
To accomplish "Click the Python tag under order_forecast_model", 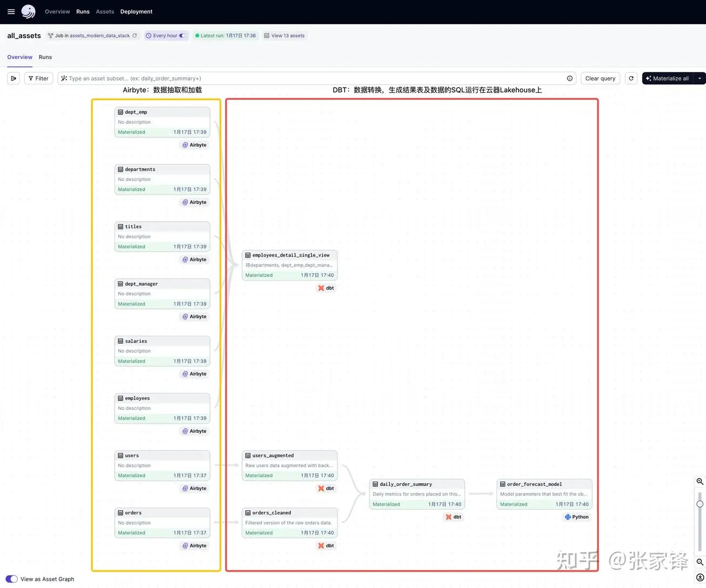I will [x=576, y=517].
